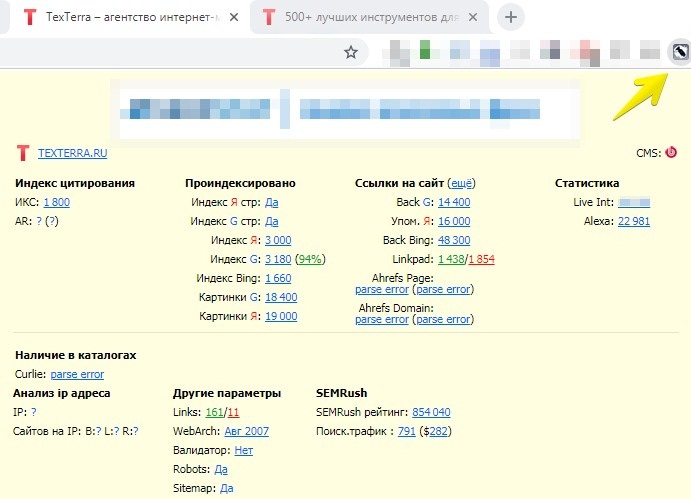
Task: Click the RDS bar extension icon in the toolbar
Action: point(680,52)
